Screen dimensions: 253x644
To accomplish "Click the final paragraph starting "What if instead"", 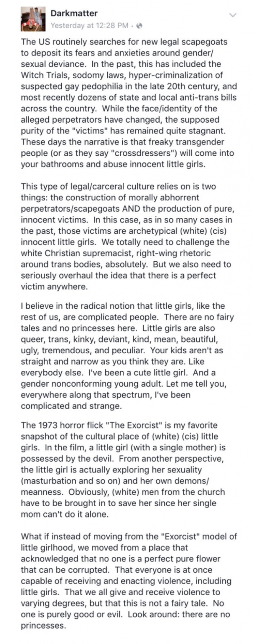I will (x=127, y=581).
